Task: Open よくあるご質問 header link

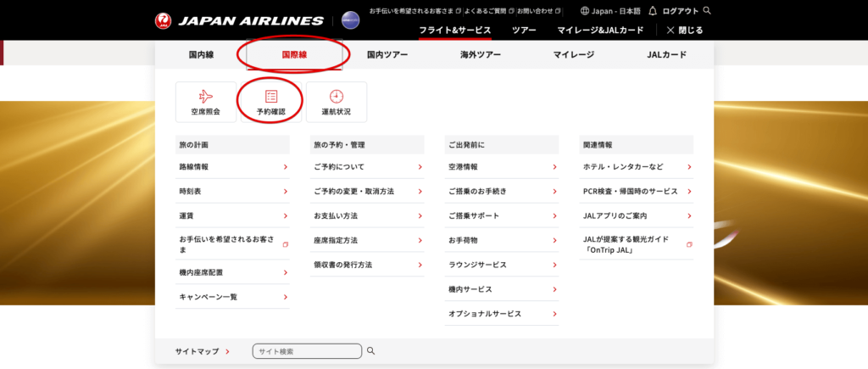Action: coord(490,10)
